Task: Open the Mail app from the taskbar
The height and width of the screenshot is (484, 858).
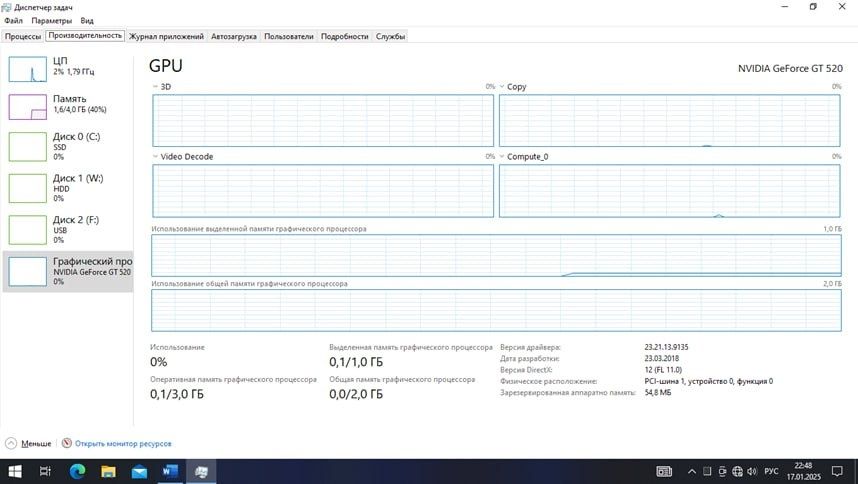Action: tap(139, 471)
